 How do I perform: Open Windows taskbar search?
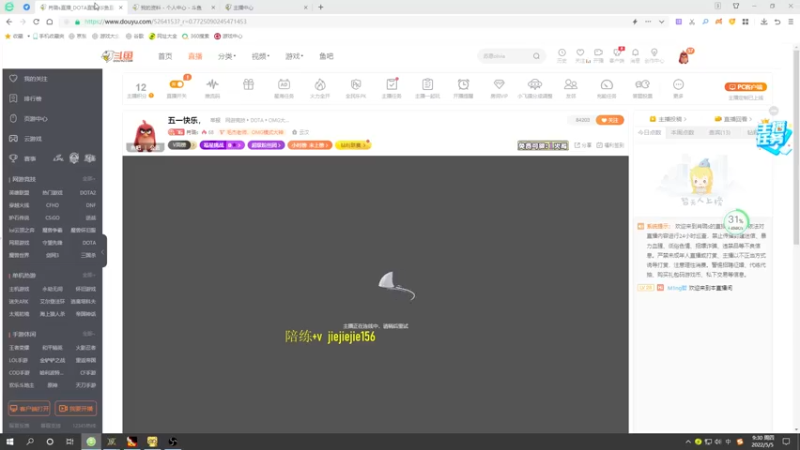pyautogui.click(x=30, y=442)
